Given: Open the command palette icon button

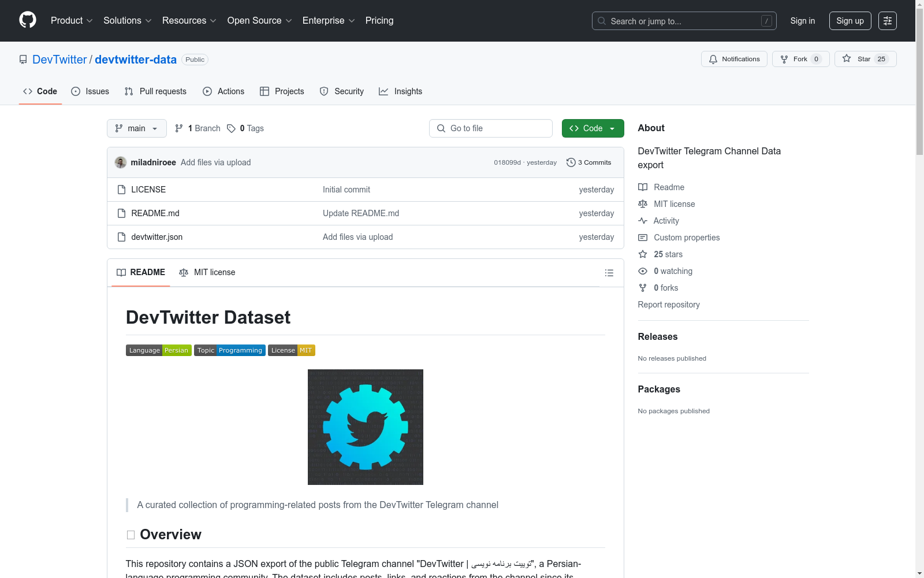Looking at the screenshot, I should click(x=888, y=21).
